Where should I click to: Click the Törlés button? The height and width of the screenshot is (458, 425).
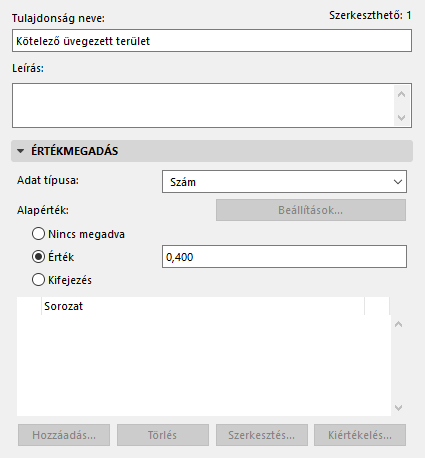coord(163,435)
